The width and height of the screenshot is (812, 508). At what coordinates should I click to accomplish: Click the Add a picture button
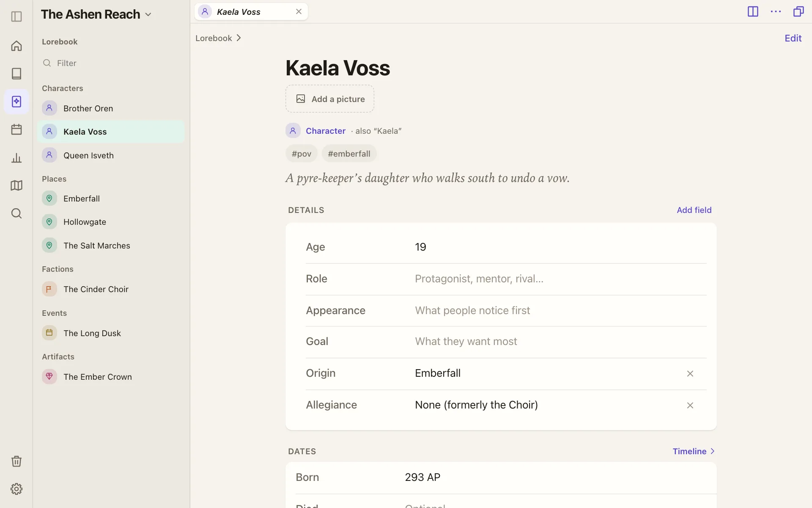tap(330, 99)
